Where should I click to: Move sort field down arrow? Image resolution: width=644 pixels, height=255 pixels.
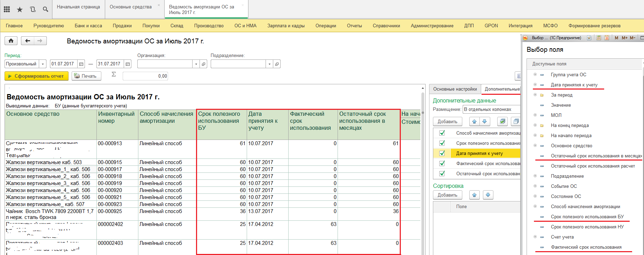[488, 195]
